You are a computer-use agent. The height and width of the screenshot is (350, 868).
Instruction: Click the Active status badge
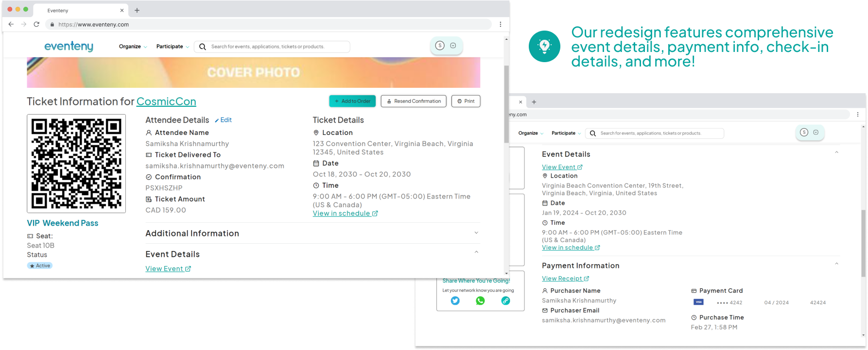(40, 266)
